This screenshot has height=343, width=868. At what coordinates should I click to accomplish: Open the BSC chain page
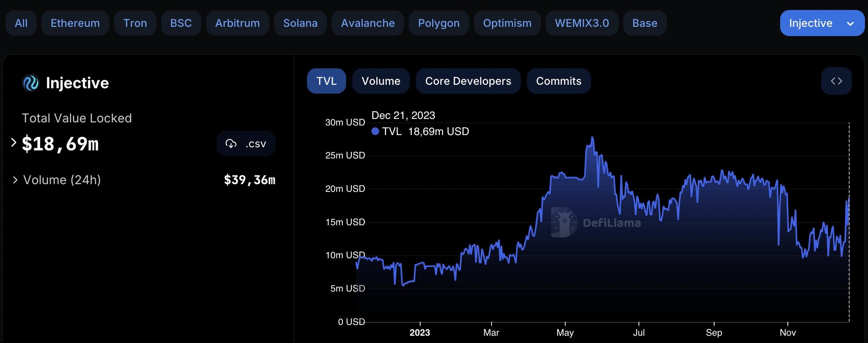181,23
